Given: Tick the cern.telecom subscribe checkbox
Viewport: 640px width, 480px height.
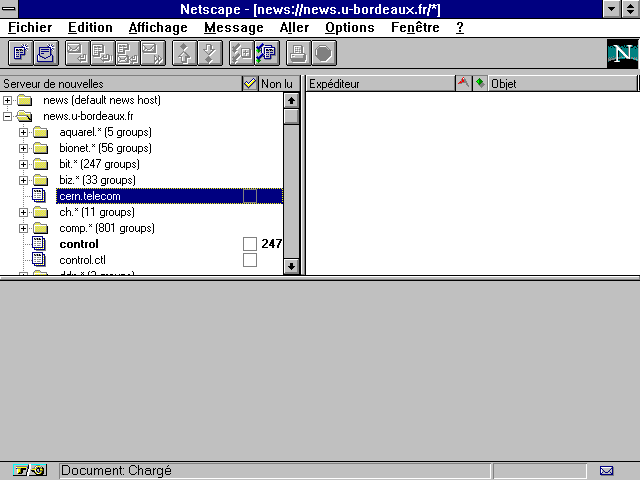Looking at the screenshot, I should click(x=250, y=196).
